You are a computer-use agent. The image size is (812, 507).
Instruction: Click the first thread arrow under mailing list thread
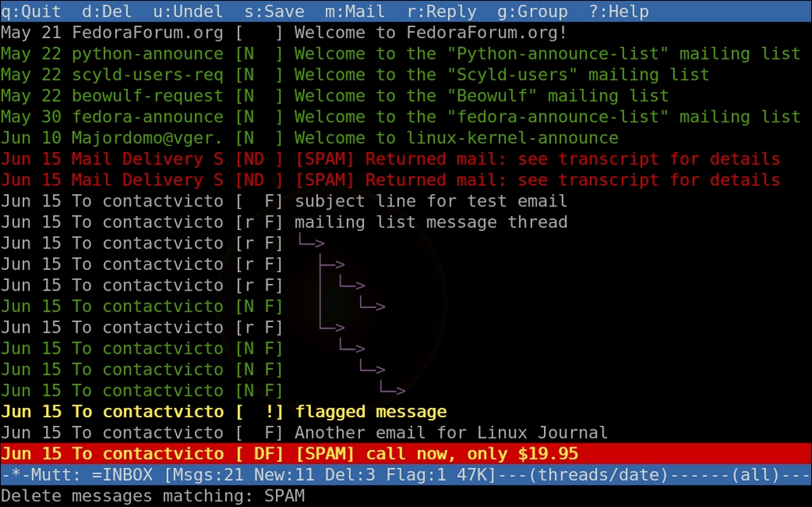pos(312,242)
